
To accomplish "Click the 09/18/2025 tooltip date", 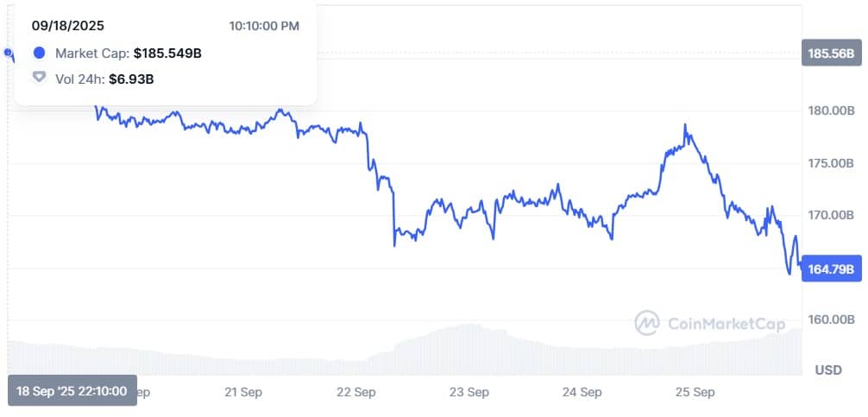I will click(x=68, y=26).
